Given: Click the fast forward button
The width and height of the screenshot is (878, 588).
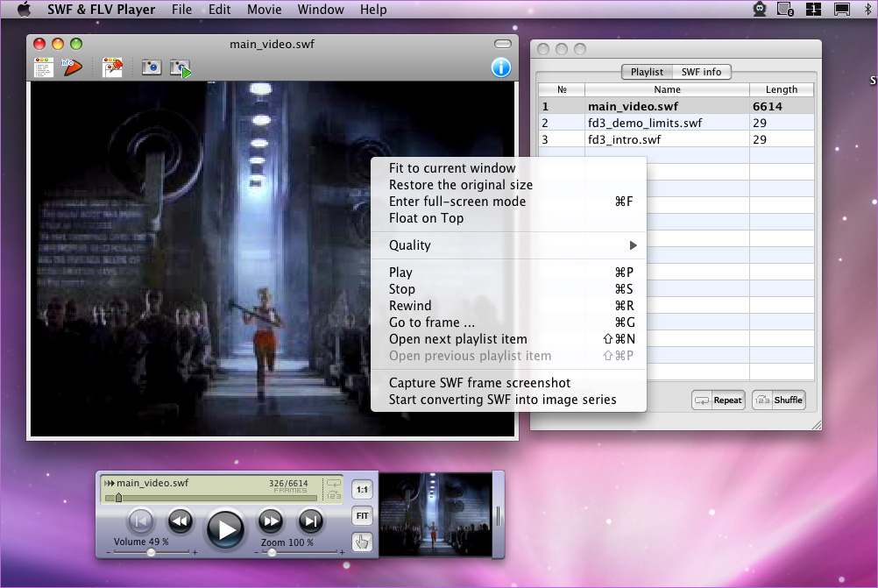Looking at the screenshot, I should click(x=271, y=521).
